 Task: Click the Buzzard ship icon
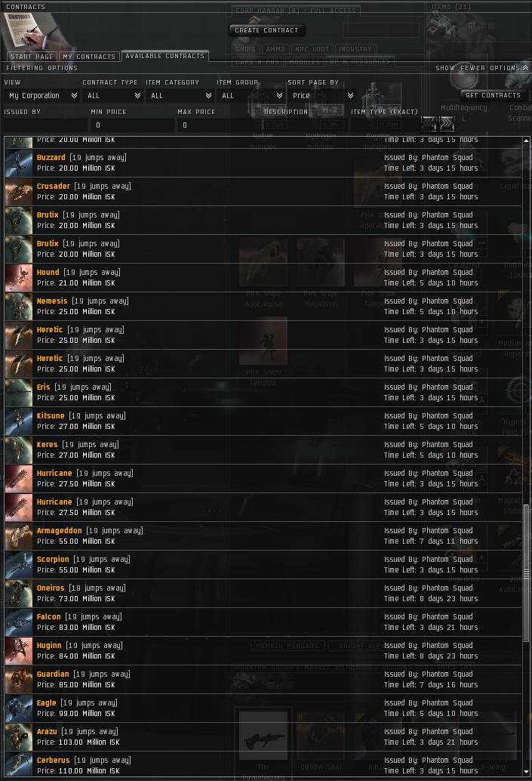point(19,163)
